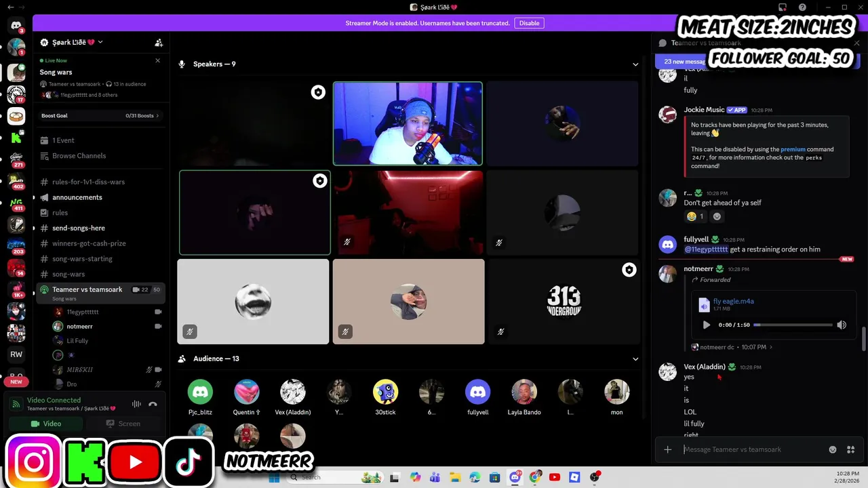Image resolution: width=868 pixels, height=488 pixels.
Task: Add reaction to Don't get ahead message
Action: coord(717,216)
